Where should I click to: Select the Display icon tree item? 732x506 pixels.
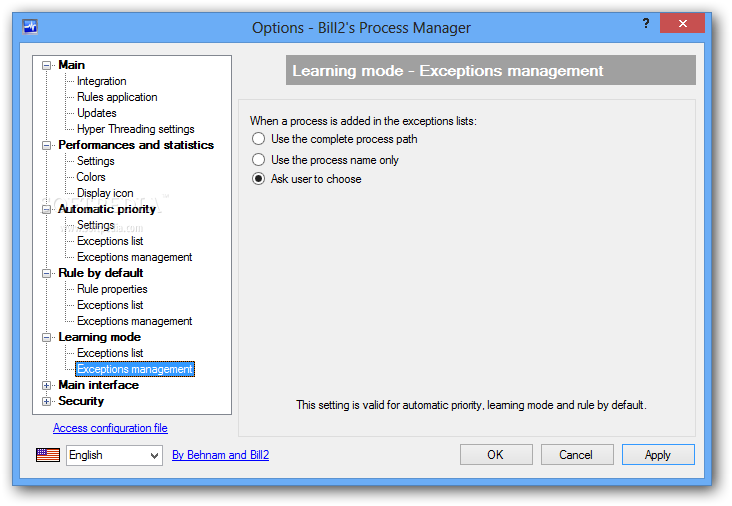pos(105,193)
